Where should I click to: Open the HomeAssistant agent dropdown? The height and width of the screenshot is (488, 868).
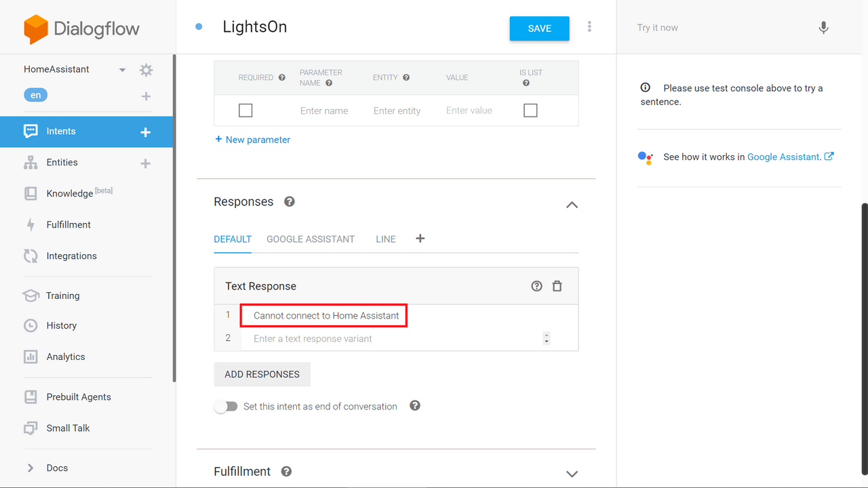[123, 70]
